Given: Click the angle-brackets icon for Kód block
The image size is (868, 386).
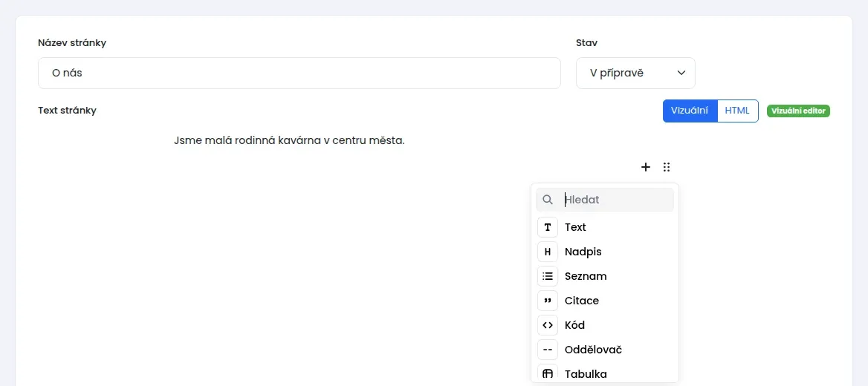Looking at the screenshot, I should click(548, 325).
